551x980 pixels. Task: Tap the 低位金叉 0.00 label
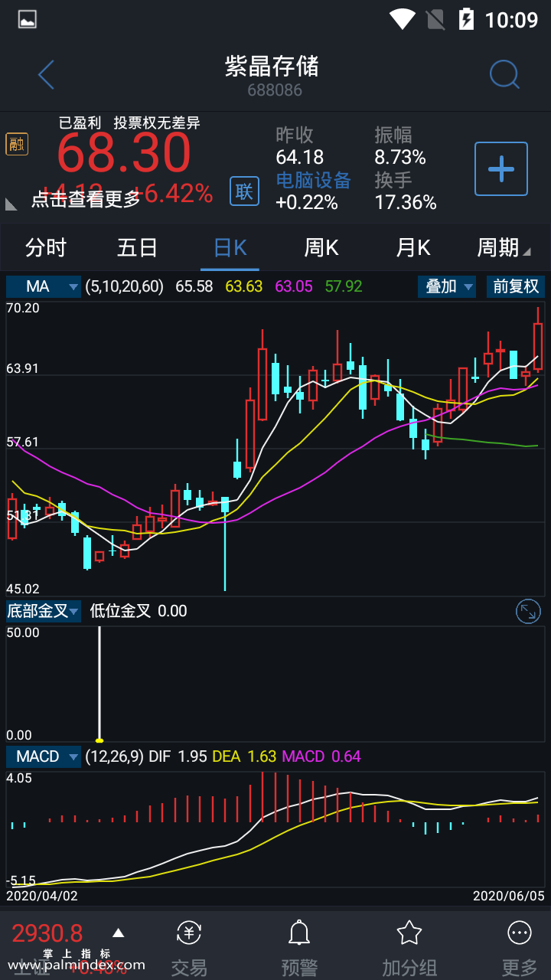point(139,611)
